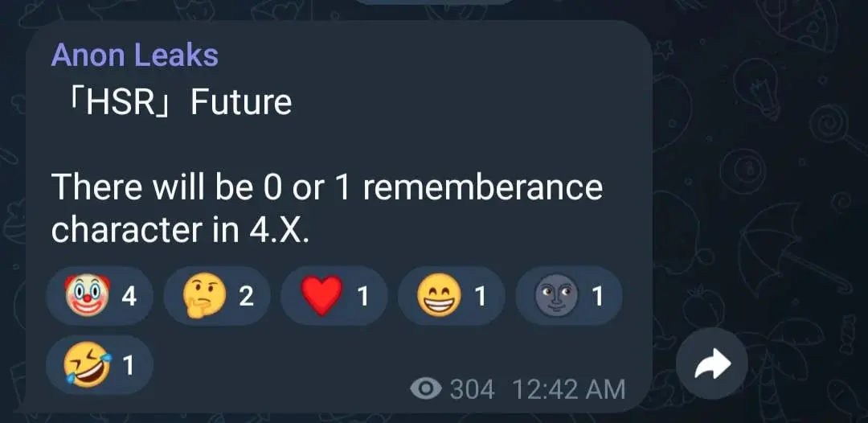Toggle the grinning face reaction
The image size is (868, 423).
pos(439,297)
